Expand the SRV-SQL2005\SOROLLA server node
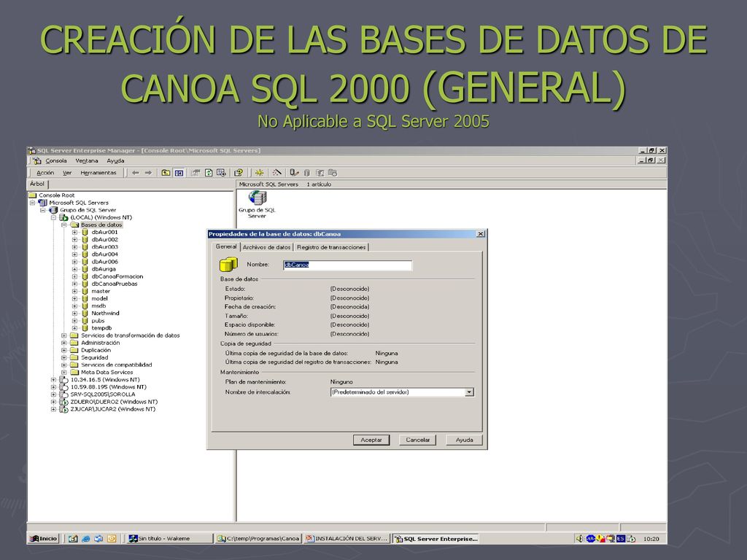 click(53, 394)
